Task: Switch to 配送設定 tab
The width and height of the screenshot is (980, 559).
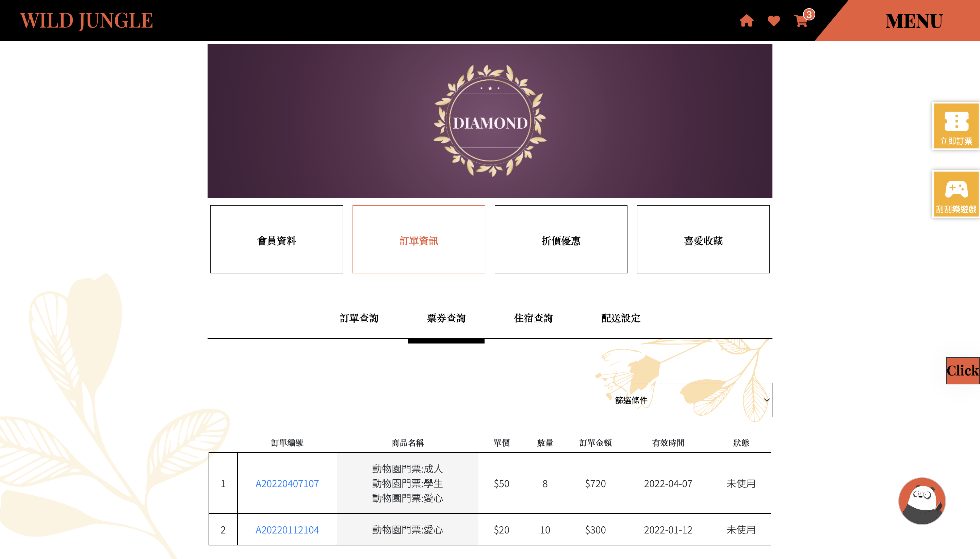Action: [x=620, y=318]
